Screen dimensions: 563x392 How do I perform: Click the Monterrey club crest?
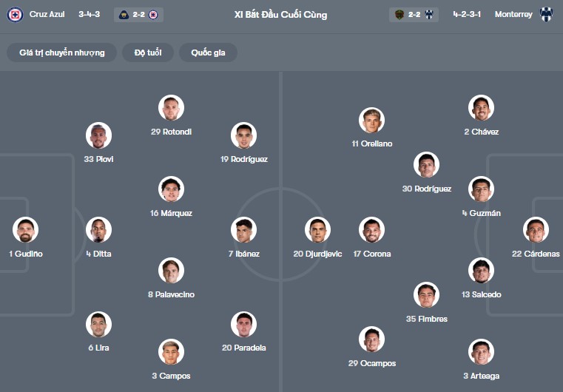pyautogui.click(x=546, y=14)
